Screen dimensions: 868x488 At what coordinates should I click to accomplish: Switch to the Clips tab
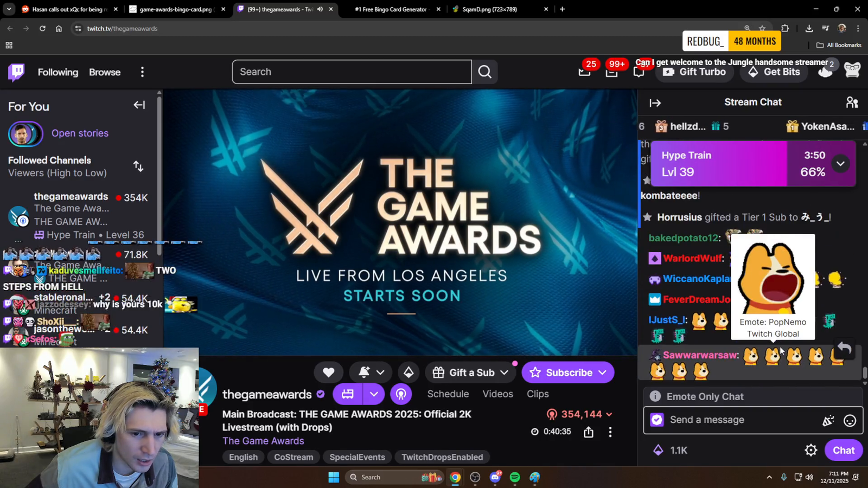[x=538, y=394]
